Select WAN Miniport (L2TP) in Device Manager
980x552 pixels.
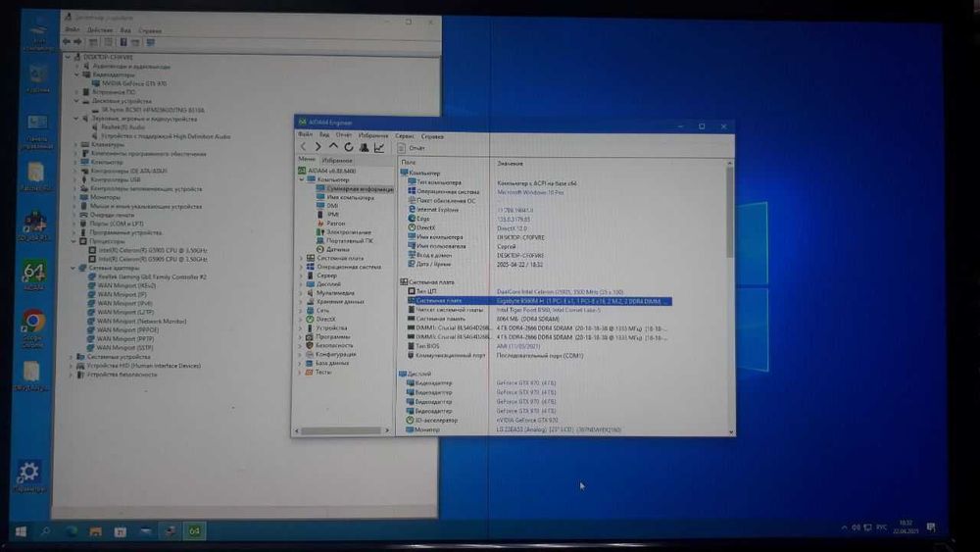coord(125,312)
